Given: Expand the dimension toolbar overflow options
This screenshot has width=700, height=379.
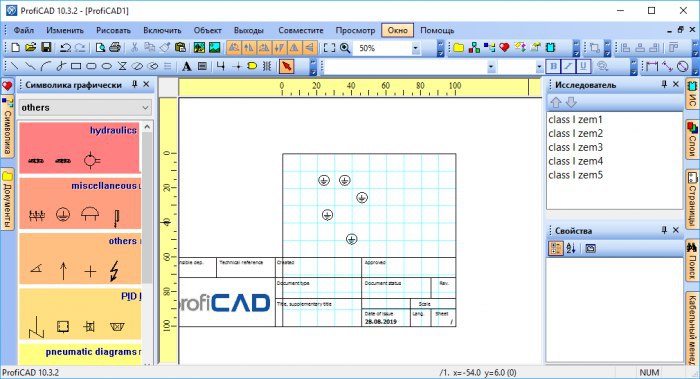Looking at the screenshot, I should (x=695, y=67).
